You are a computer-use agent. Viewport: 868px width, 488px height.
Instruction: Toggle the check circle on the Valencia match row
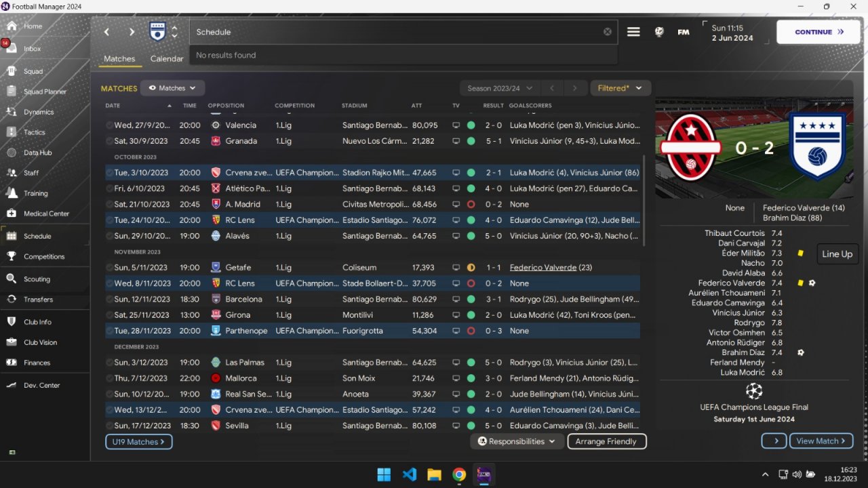pyautogui.click(x=109, y=125)
